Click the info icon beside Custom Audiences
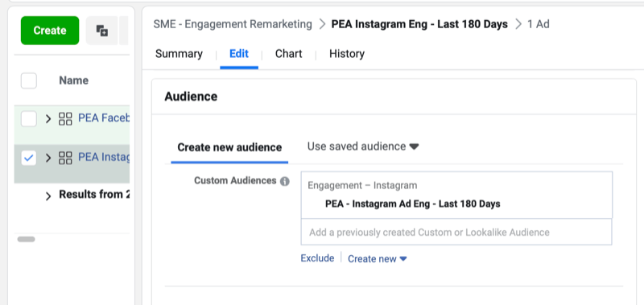644x305 pixels. coord(285,181)
